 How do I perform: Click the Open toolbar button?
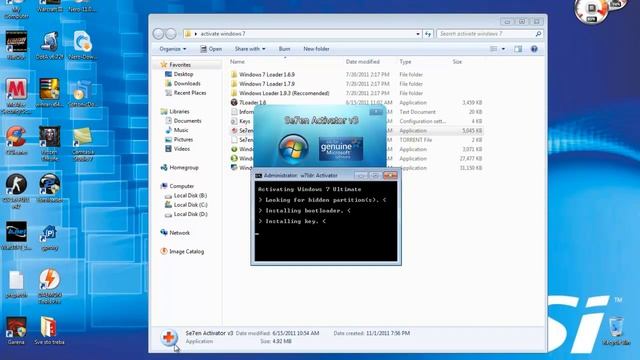point(211,49)
